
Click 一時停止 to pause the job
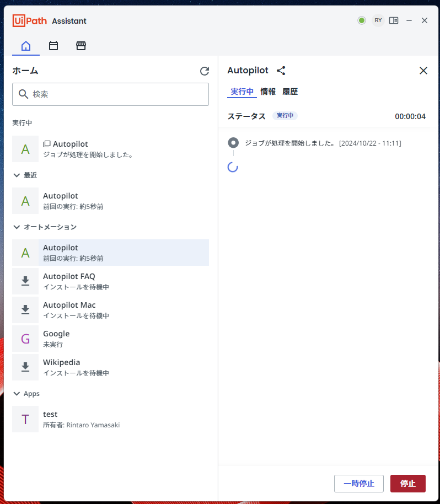pyautogui.click(x=359, y=484)
